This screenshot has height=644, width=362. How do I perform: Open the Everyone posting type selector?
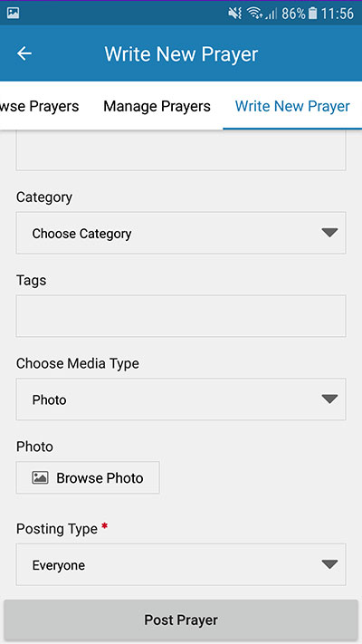pyautogui.click(x=181, y=564)
